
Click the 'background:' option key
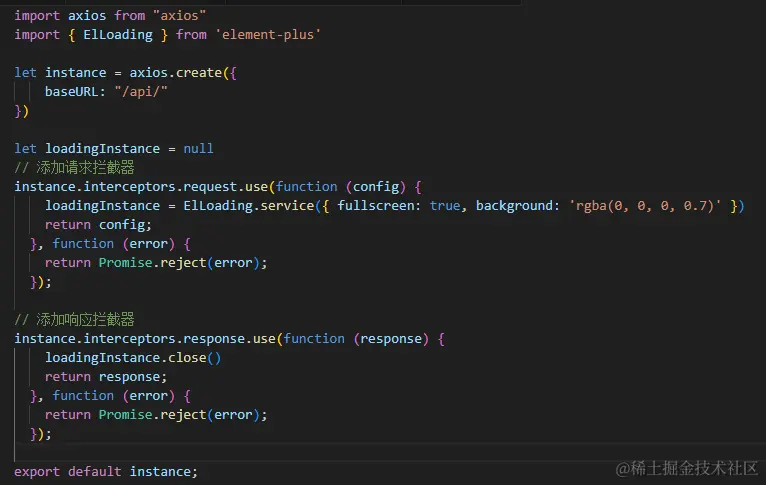[x=517, y=206]
